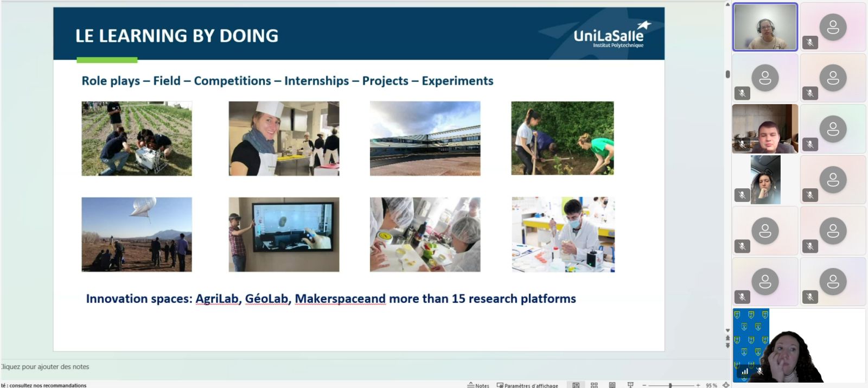Select headset woman's highlighted video tile

(765, 27)
